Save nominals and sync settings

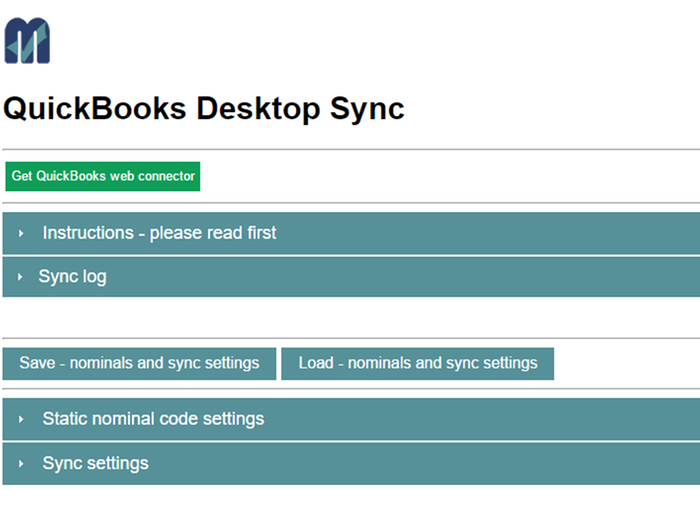click(139, 363)
